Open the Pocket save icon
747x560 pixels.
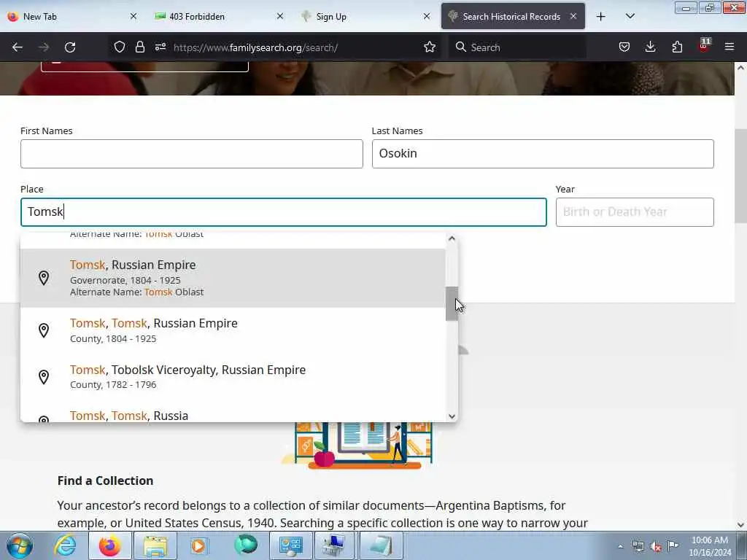tap(624, 47)
